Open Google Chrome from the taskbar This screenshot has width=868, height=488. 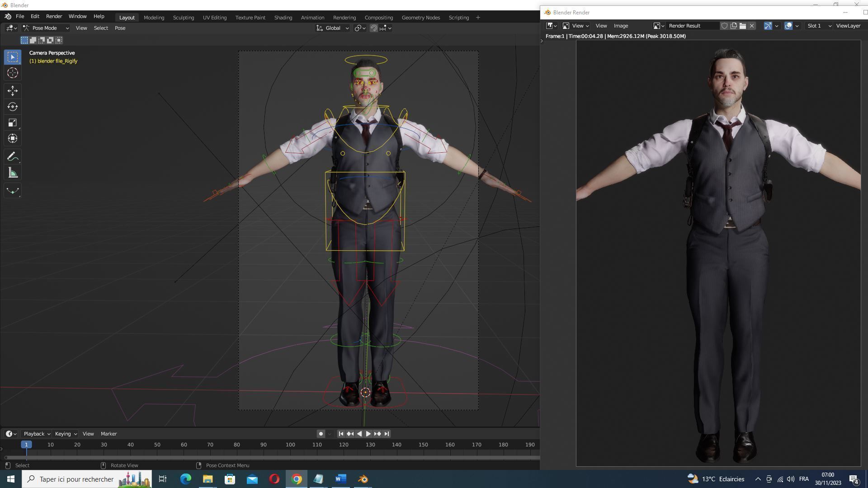pyautogui.click(x=297, y=479)
